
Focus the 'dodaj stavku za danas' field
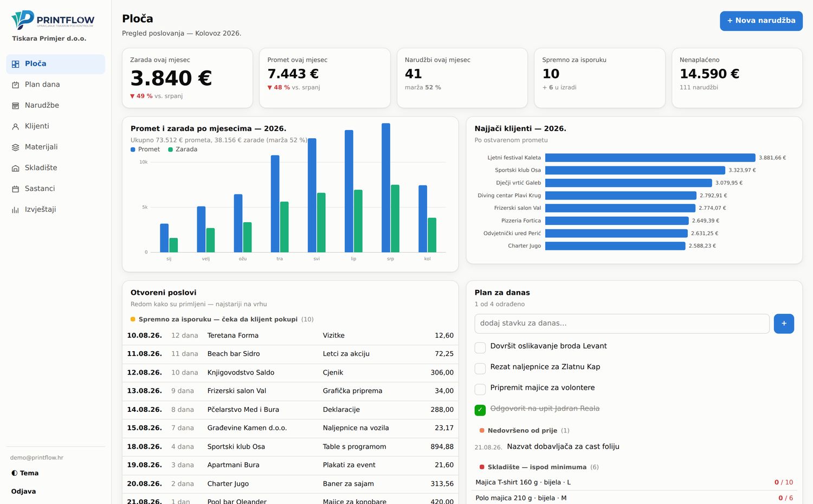click(x=622, y=324)
